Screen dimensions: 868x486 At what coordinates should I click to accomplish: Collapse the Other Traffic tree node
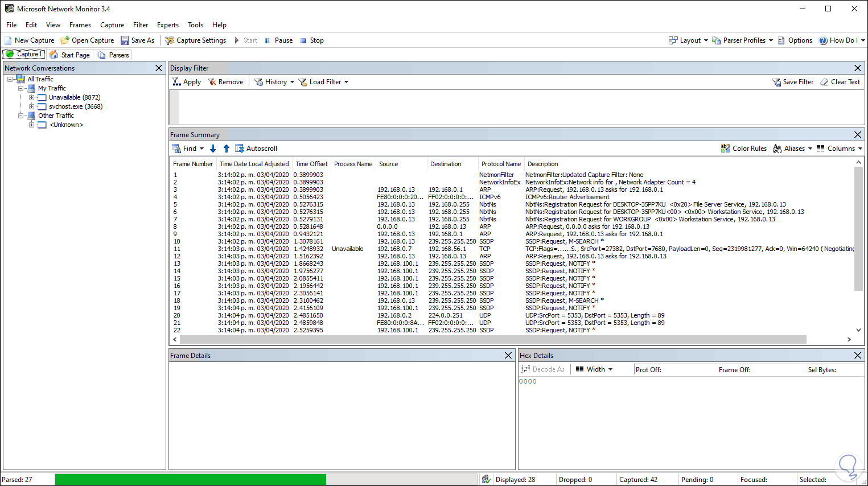21,116
